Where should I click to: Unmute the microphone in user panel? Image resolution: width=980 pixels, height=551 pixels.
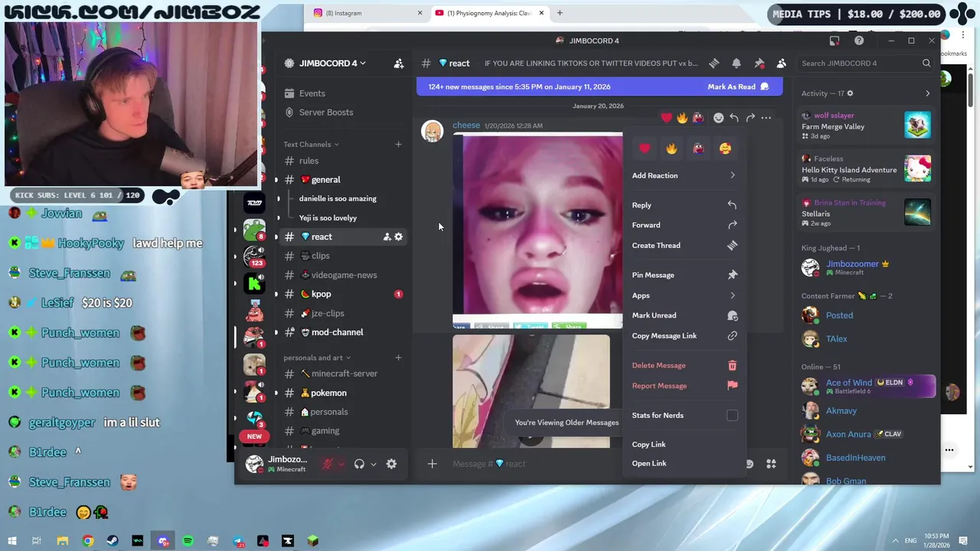click(328, 464)
